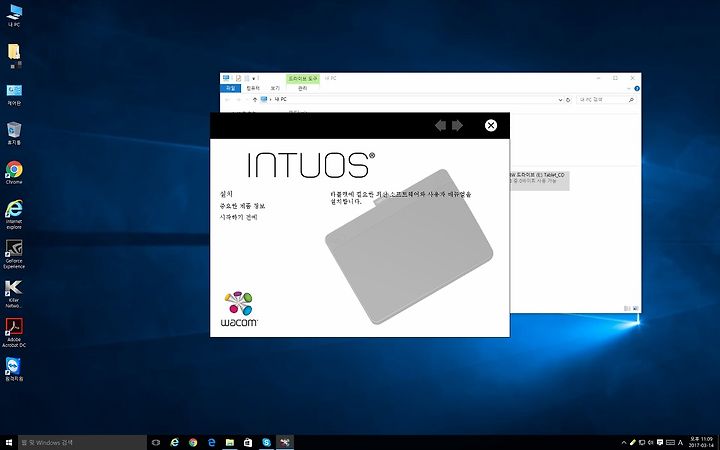The image size is (720, 450).
Task: Open the 시작하기 전에 link in the installer
Action: click(x=239, y=217)
